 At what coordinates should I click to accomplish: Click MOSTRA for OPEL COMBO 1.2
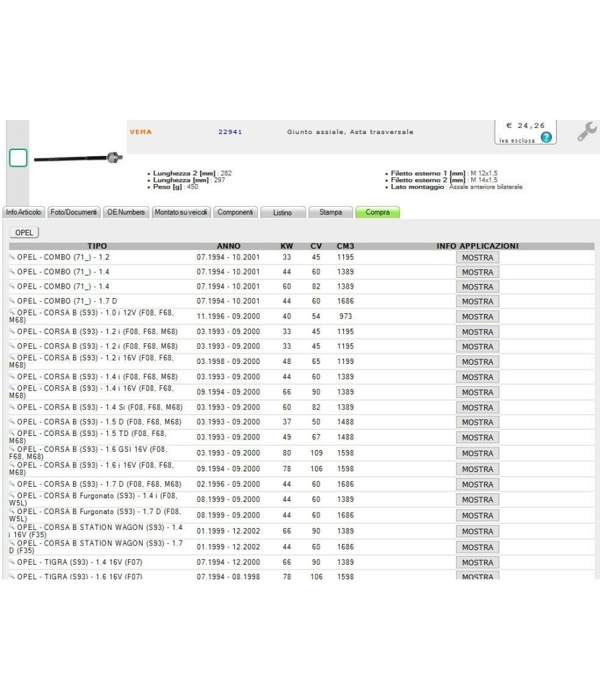(x=478, y=257)
